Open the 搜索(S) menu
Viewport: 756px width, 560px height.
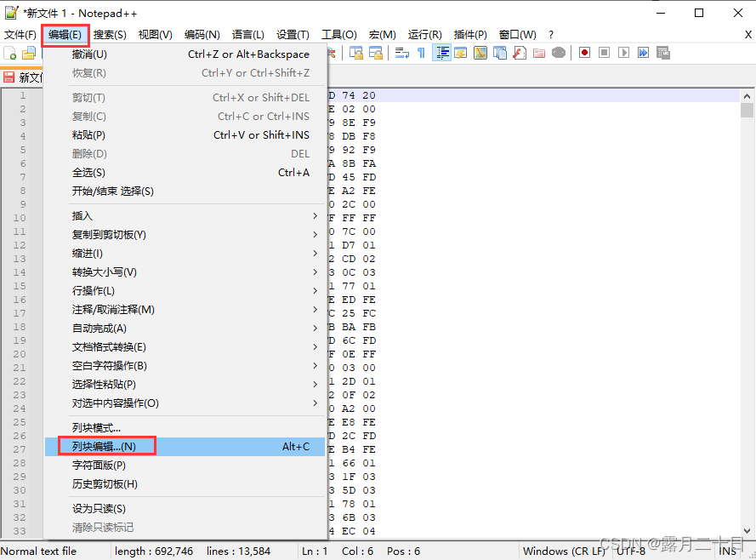[110, 35]
